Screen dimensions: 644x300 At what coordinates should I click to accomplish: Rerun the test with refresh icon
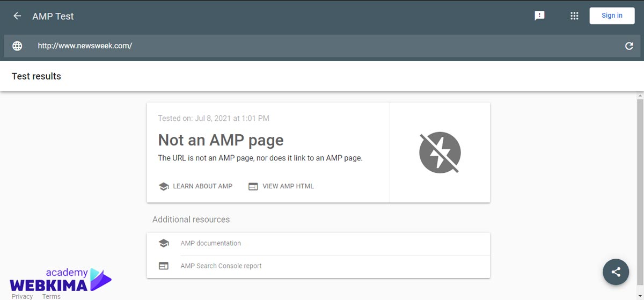pyautogui.click(x=629, y=46)
